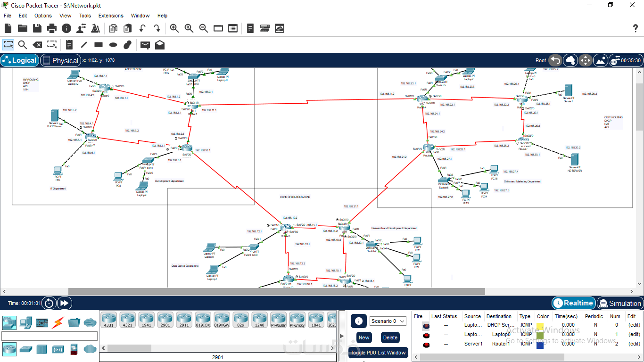644x362 pixels.
Task: Choose the Delete tool icon
Action: pos(37,45)
